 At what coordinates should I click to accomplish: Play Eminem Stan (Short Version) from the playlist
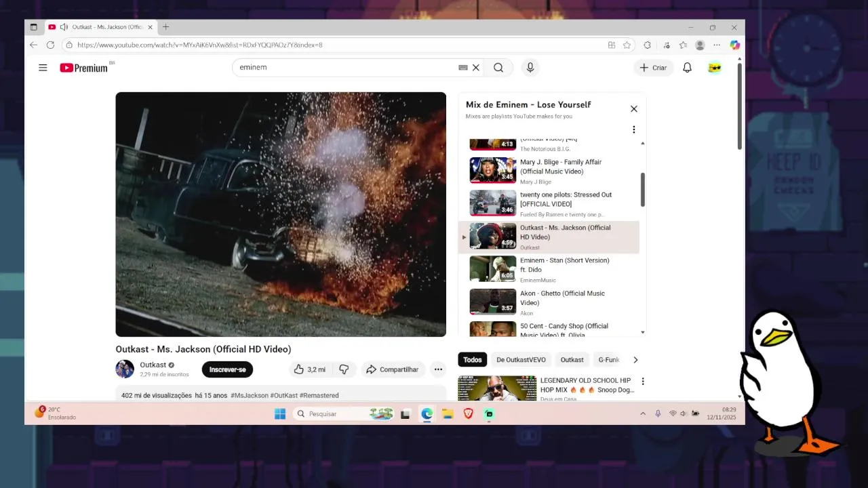click(549, 269)
